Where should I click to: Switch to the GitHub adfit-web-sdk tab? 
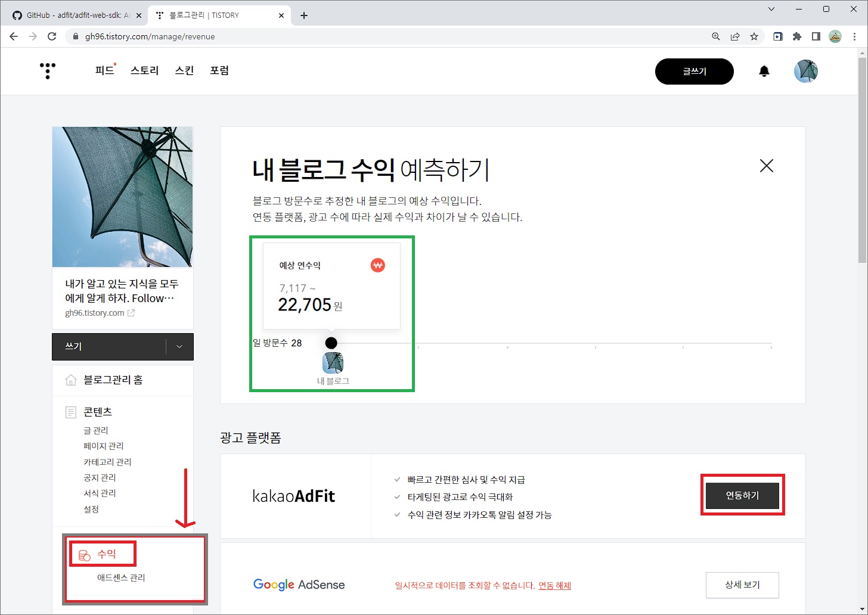pyautogui.click(x=76, y=15)
